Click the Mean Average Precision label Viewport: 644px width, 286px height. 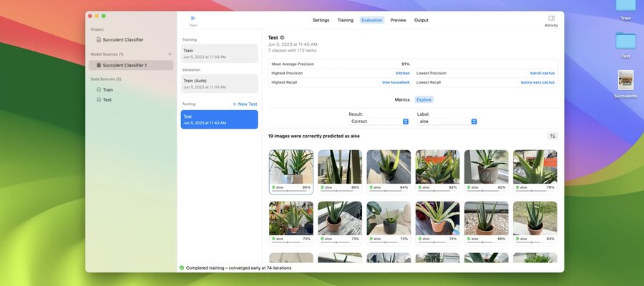click(x=293, y=64)
